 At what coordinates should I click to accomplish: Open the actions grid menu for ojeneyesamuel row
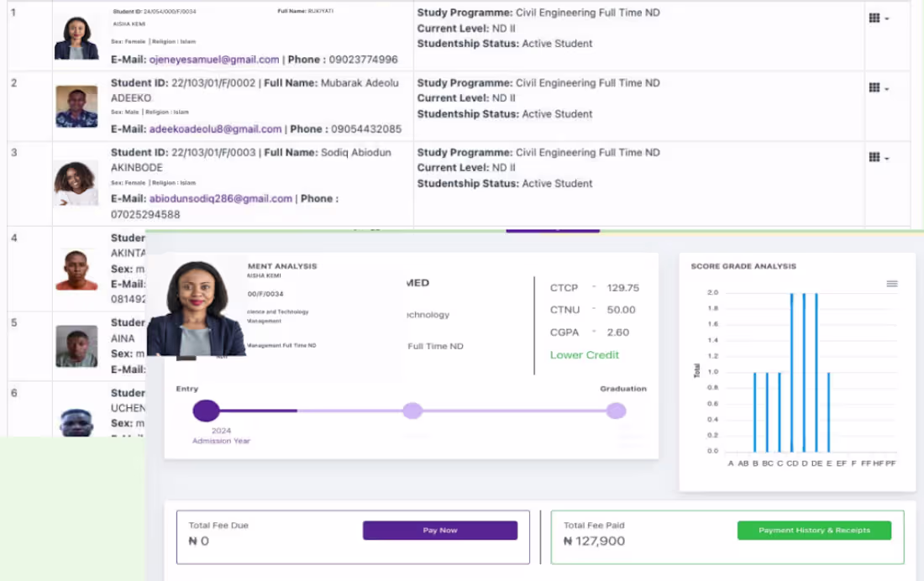tap(879, 18)
